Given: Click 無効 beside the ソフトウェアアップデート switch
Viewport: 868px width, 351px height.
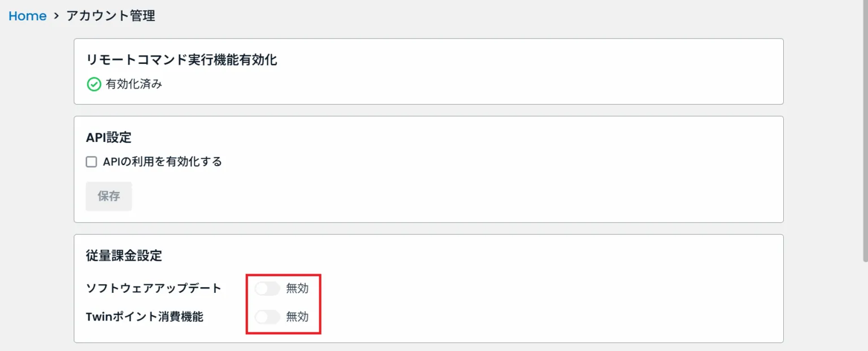Looking at the screenshot, I should click(x=297, y=289).
